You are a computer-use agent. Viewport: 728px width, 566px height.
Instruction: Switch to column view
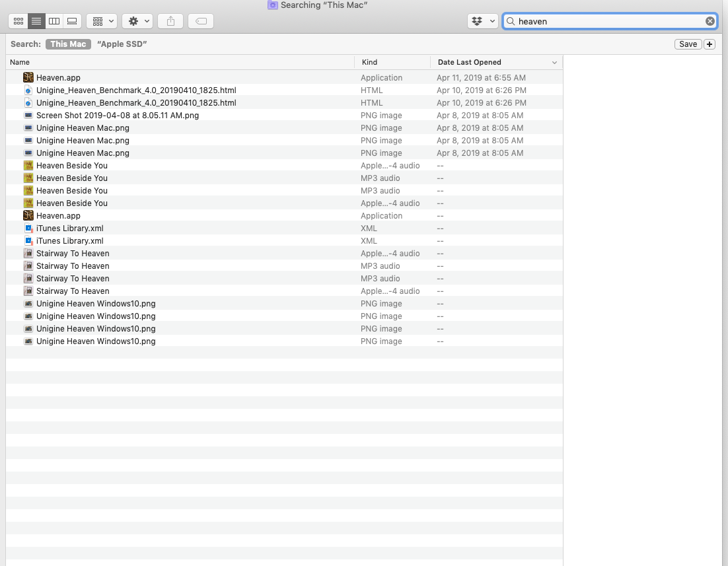[54, 21]
